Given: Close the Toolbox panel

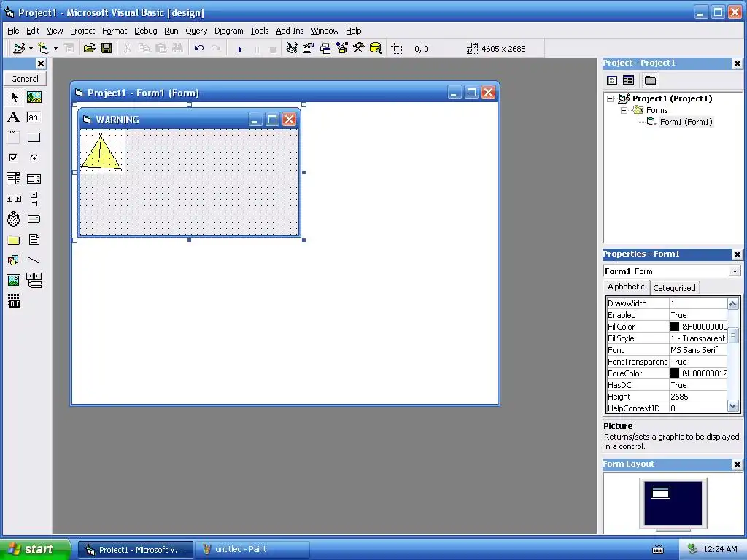Looking at the screenshot, I should pos(41,63).
